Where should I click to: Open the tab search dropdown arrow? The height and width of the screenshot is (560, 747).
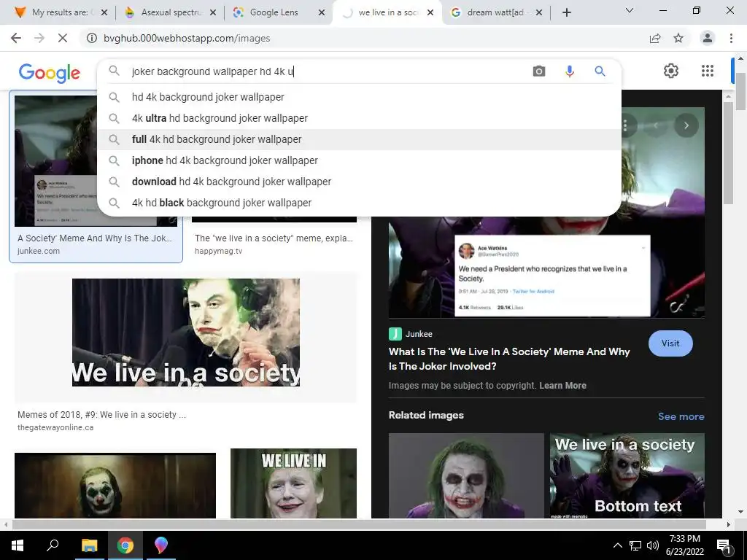tap(630, 10)
